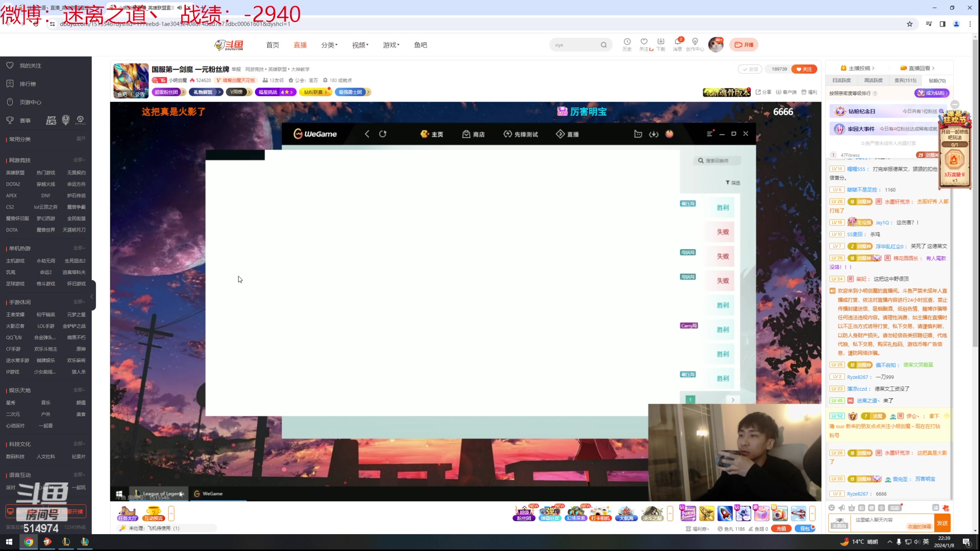
Task: Toggle the 友邻 check button
Action: [x=750, y=69]
